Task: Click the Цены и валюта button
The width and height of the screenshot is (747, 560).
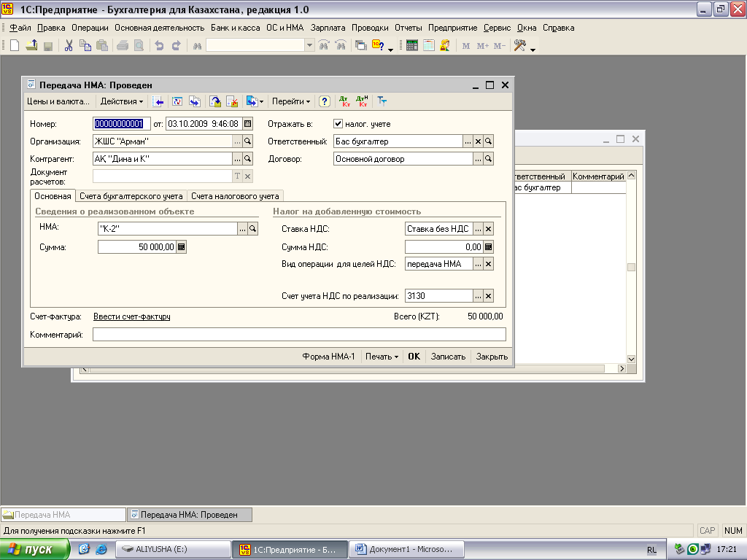Action: pyautogui.click(x=58, y=101)
